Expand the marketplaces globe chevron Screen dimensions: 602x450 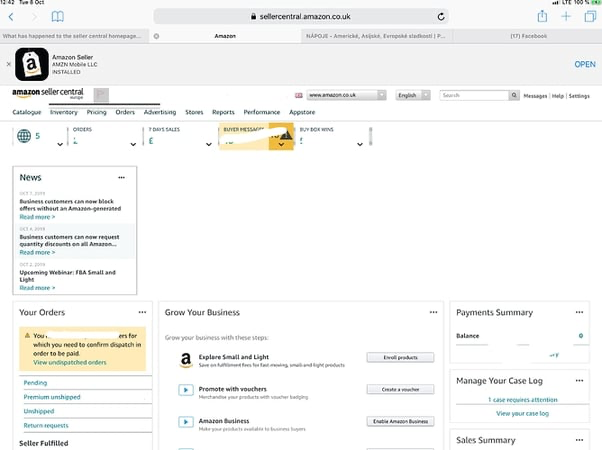tap(60, 144)
